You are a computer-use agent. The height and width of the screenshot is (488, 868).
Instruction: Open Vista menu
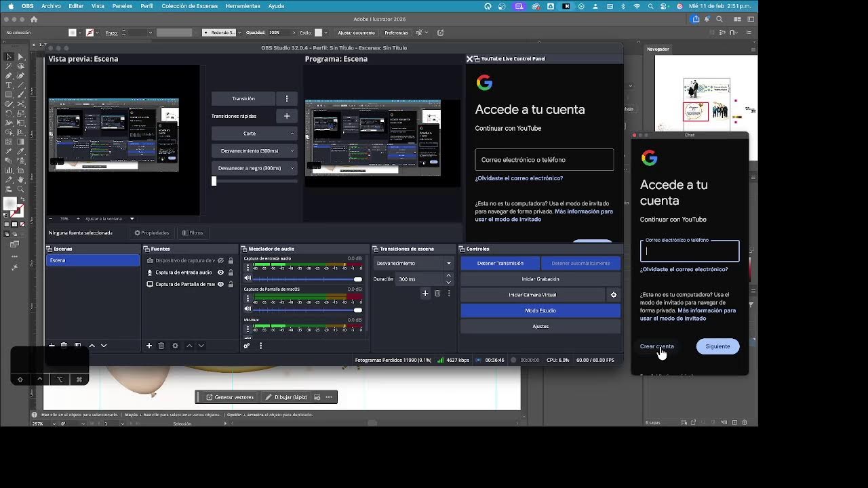(x=98, y=6)
